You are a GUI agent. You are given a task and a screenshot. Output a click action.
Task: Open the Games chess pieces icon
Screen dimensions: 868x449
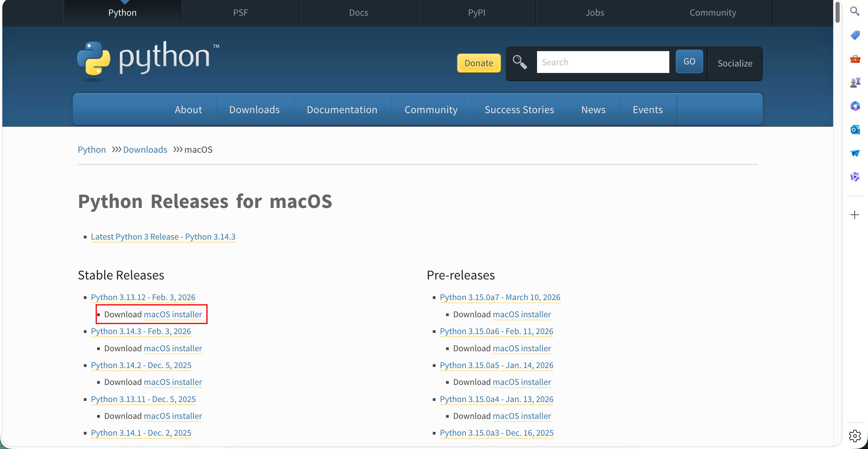pyautogui.click(x=855, y=82)
